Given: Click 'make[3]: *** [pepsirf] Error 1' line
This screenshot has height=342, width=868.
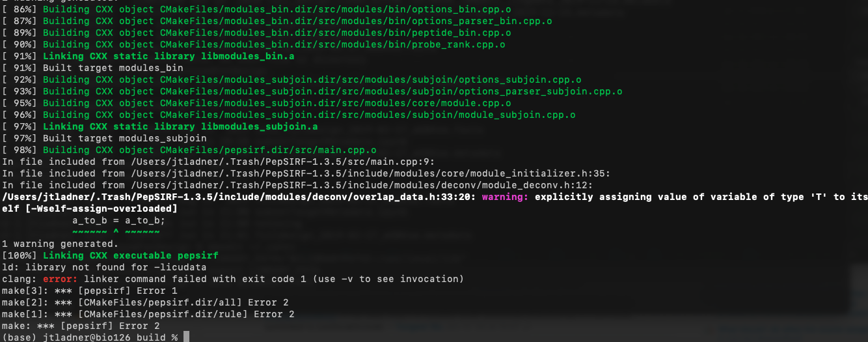Looking at the screenshot, I should coord(90,291).
